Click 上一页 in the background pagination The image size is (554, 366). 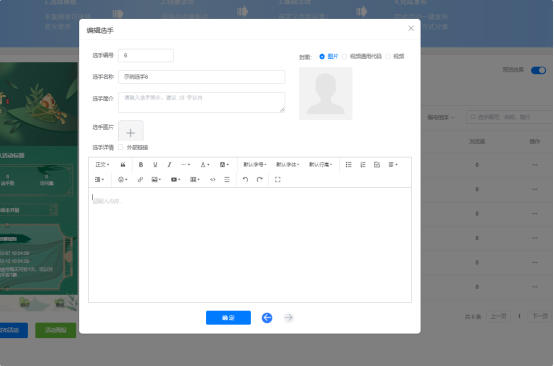(x=499, y=316)
